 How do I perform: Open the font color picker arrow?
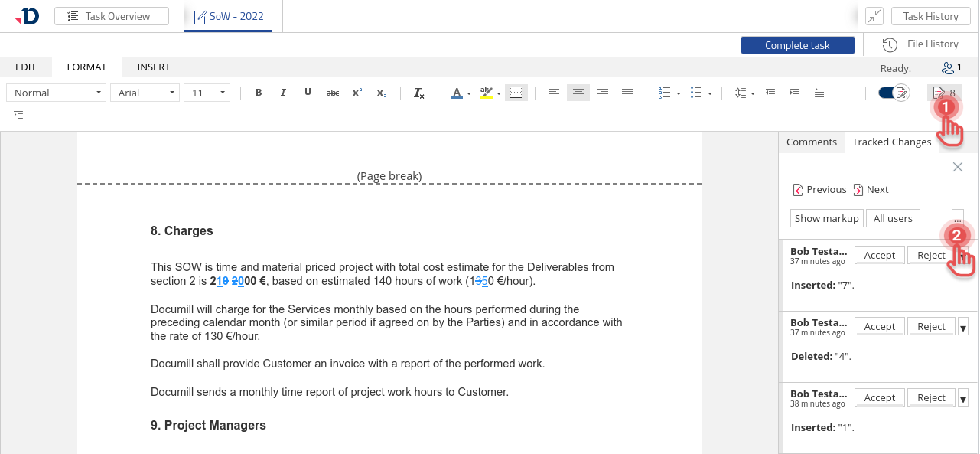tap(469, 93)
